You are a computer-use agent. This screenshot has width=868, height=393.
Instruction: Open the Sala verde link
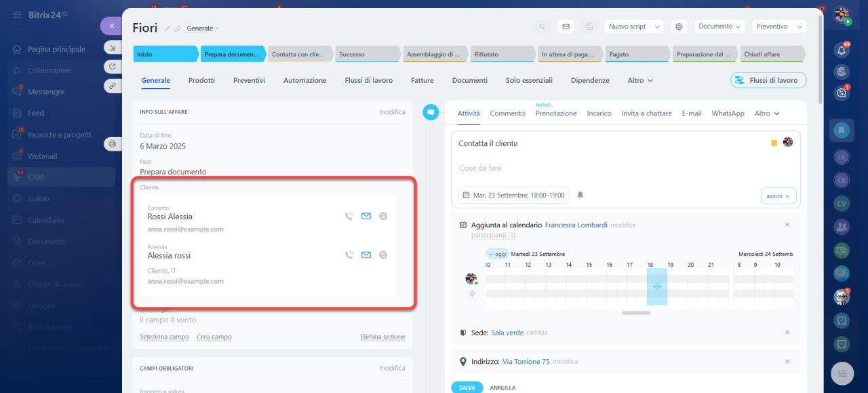coord(507,333)
